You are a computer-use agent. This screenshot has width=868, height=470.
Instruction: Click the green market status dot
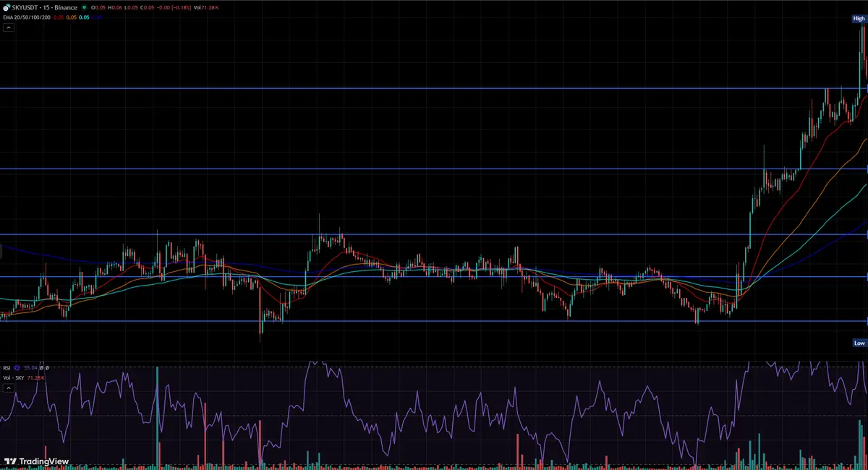pyautogui.click(x=84, y=7)
